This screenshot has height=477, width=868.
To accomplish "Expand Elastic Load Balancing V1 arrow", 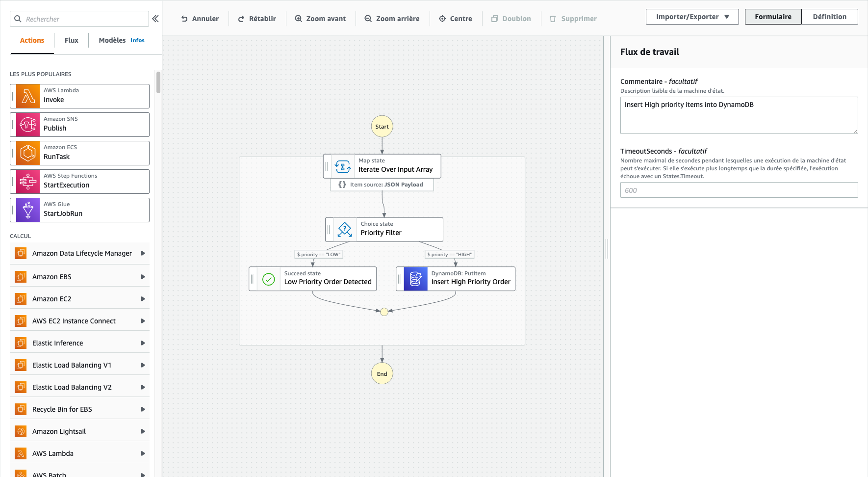I will [x=143, y=365].
